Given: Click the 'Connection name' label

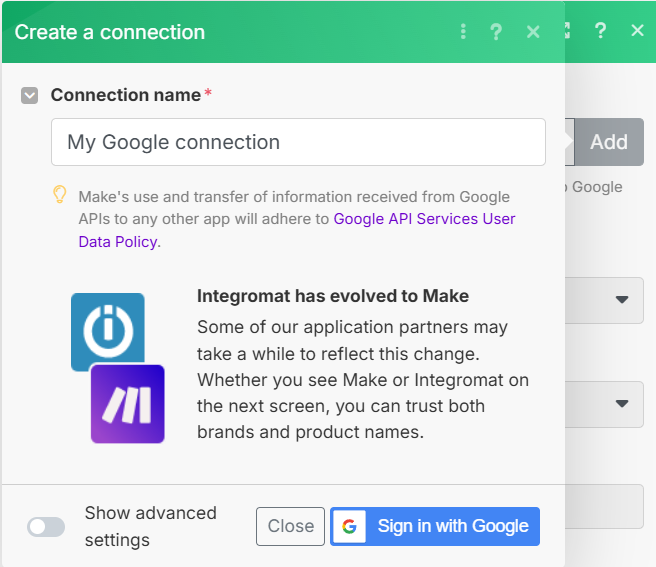Looking at the screenshot, I should tap(126, 95).
